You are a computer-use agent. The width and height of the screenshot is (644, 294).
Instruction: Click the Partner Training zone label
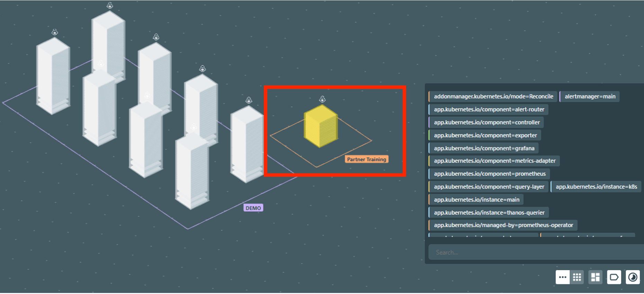coord(366,159)
